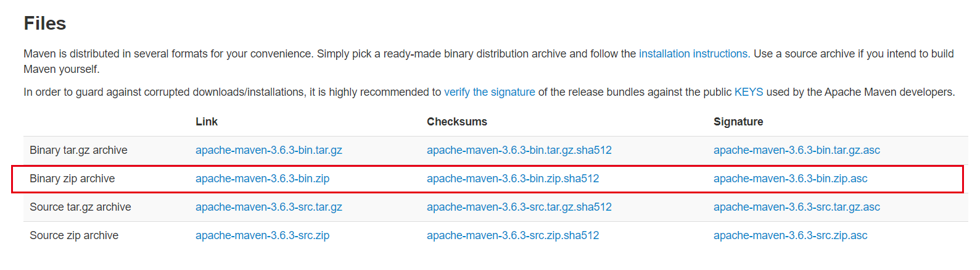
Task: Select the Signature column header
Action: click(738, 122)
